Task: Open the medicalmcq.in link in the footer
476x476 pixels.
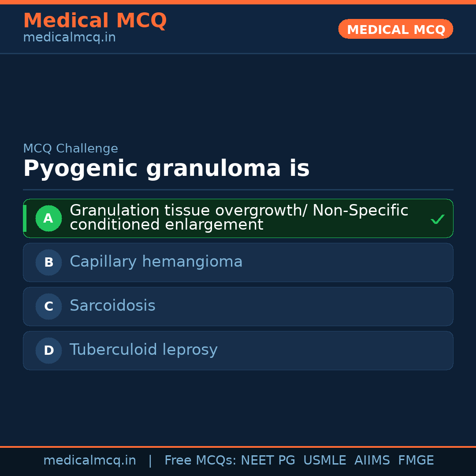Action: tap(89, 461)
